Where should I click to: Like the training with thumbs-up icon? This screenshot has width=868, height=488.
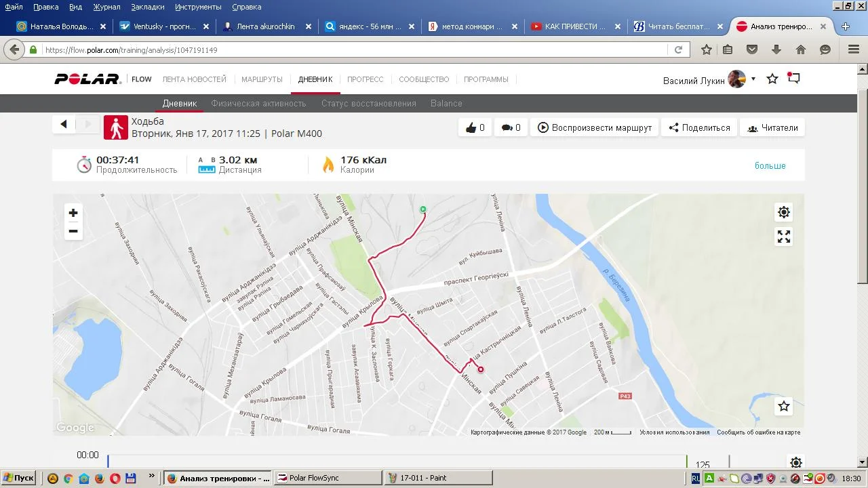[x=475, y=127]
